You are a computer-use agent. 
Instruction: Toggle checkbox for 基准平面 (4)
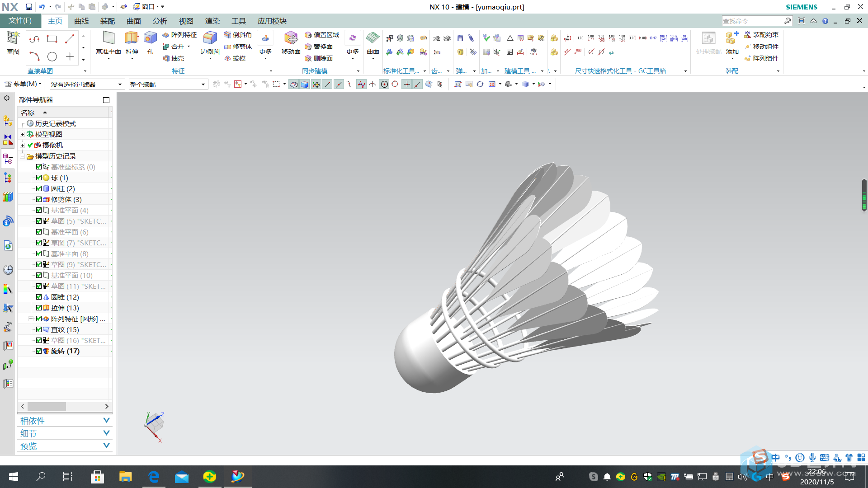[x=39, y=210]
